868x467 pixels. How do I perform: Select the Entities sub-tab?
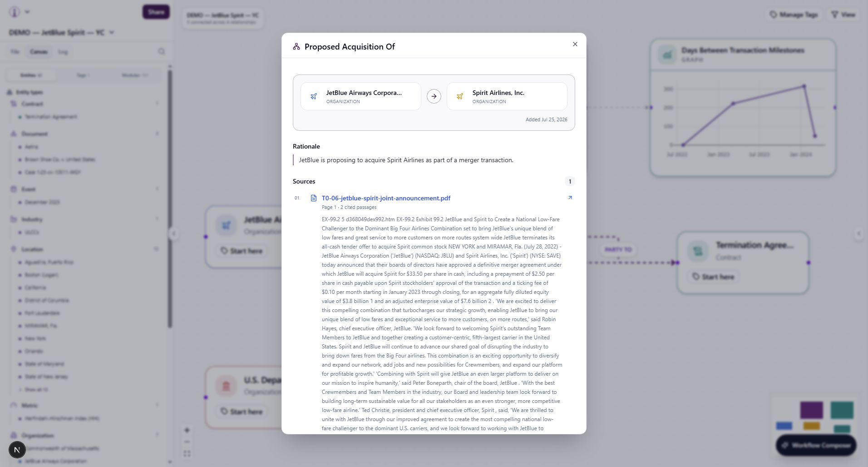(x=31, y=75)
